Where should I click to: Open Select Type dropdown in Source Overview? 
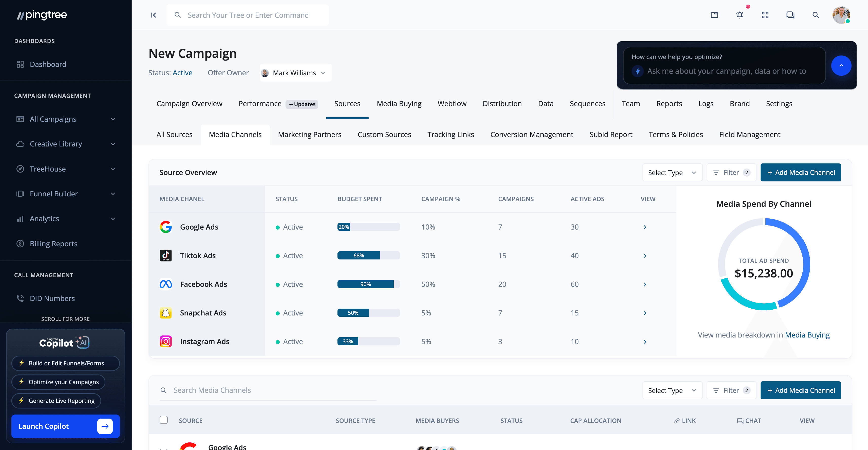tap(672, 173)
